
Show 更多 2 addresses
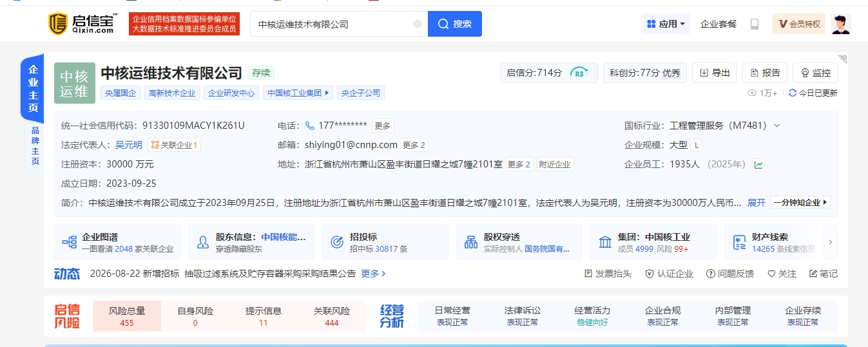(x=519, y=164)
